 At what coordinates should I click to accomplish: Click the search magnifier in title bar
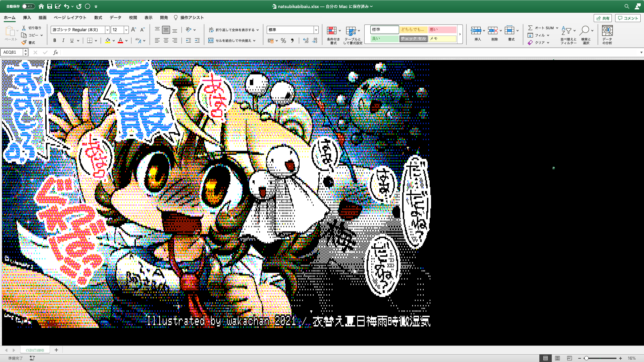coord(627,6)
